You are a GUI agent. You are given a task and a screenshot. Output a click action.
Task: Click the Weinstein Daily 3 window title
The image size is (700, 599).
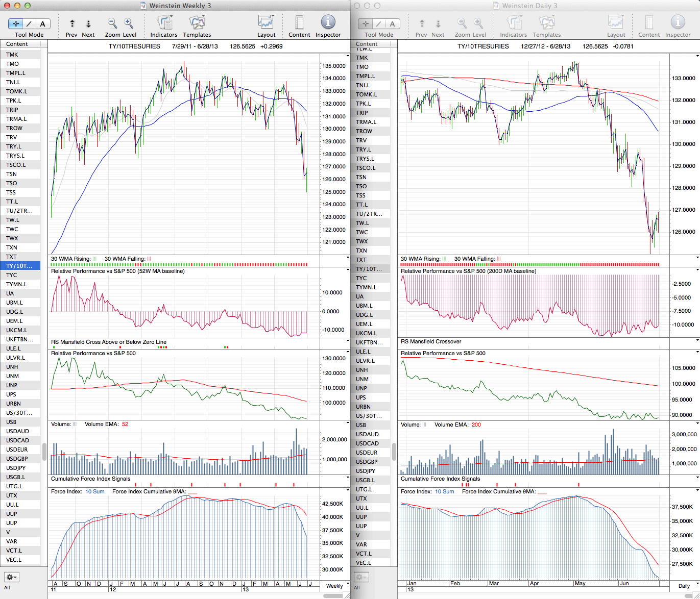(x=529, y=6)
